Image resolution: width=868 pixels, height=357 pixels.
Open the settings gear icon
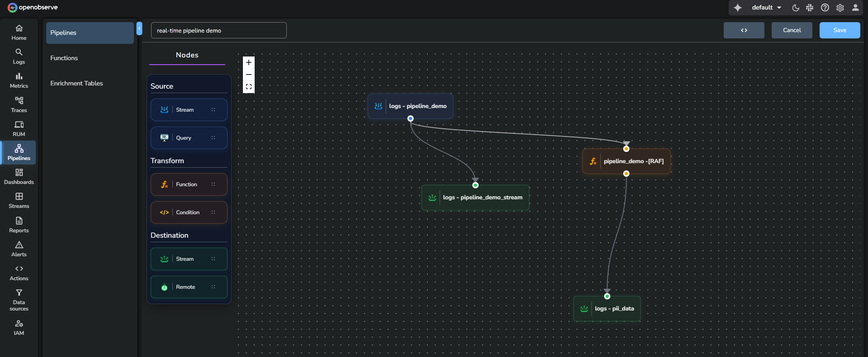click(x=840, y=8)
